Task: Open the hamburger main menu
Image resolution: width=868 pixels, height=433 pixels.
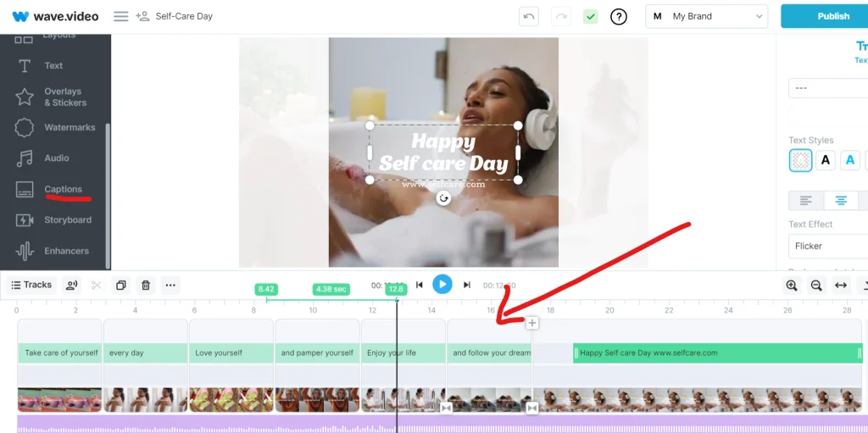Action: (x=121, y=16)
